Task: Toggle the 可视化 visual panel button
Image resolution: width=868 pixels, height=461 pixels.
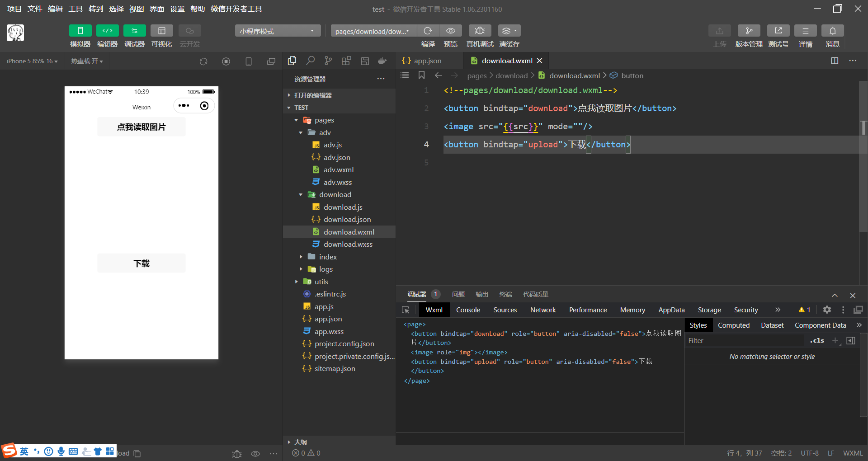Action: [x=161, y=30]
